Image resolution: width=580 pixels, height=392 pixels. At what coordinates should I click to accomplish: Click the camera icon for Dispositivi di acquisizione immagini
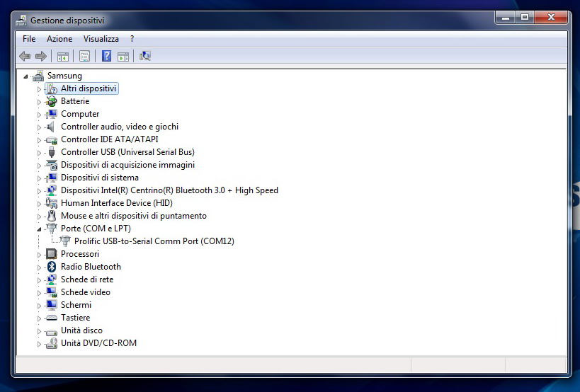[x=52, y=165]
